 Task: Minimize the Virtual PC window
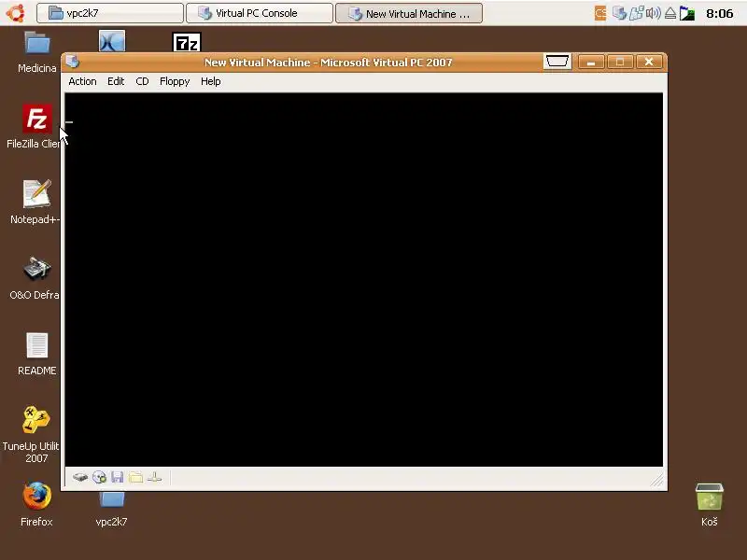(591, 62)
